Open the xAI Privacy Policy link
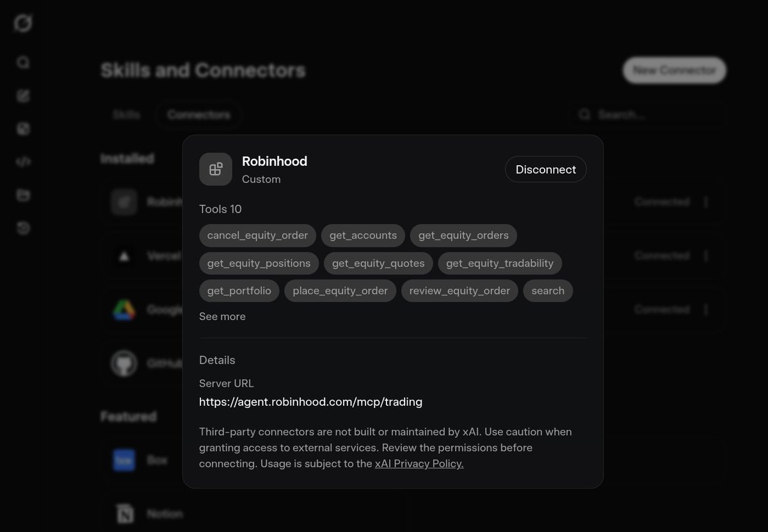This screenshot has width=768, height=532. pos(419,463)
